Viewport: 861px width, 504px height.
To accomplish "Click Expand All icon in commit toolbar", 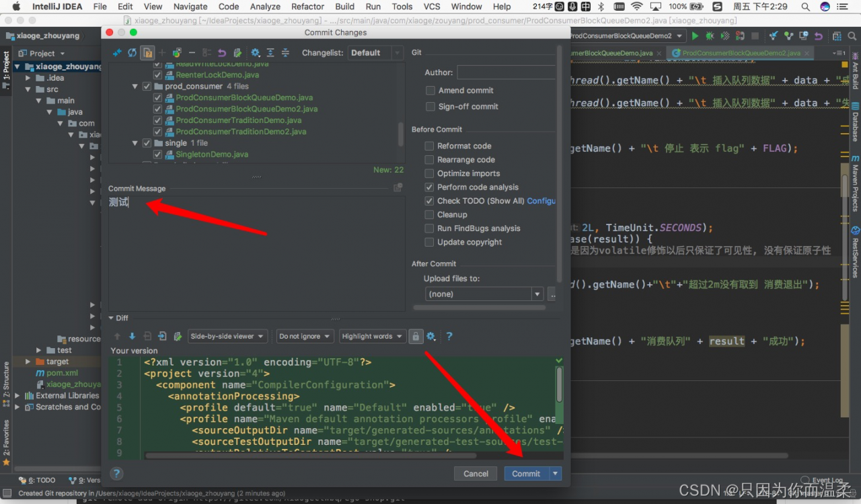I will coord(270,52).
